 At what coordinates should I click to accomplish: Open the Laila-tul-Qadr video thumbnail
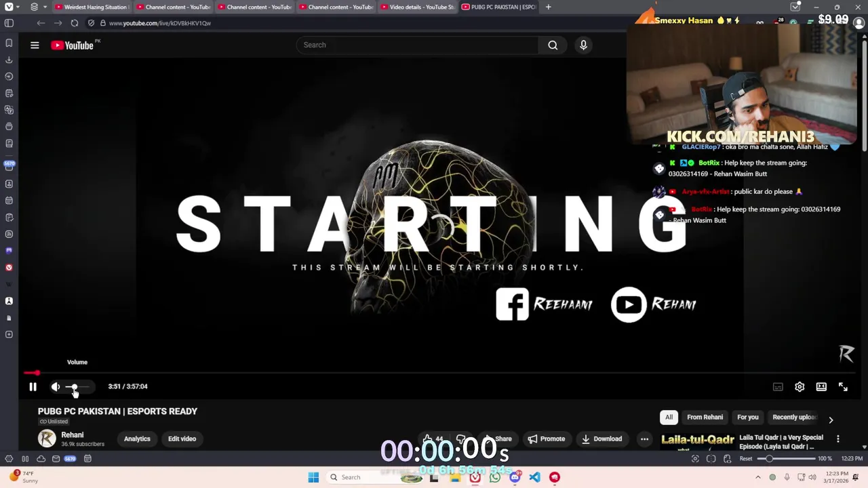coord(698,441)
